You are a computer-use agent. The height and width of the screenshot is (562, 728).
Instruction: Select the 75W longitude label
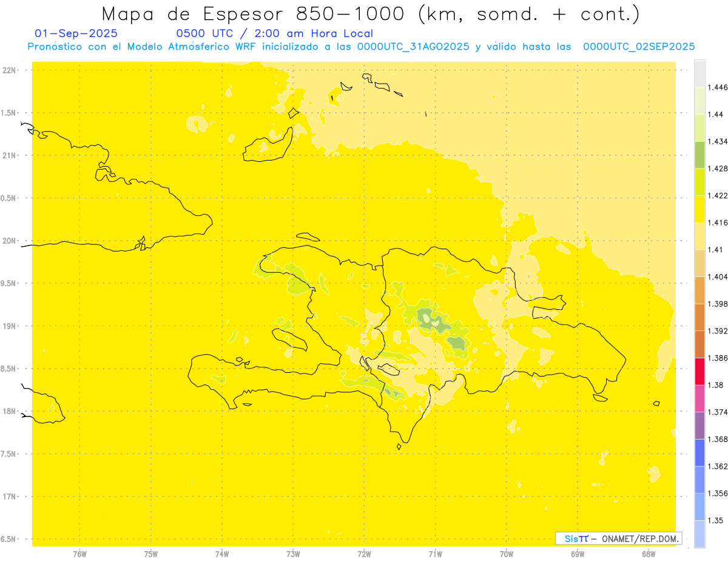point(150,554)
